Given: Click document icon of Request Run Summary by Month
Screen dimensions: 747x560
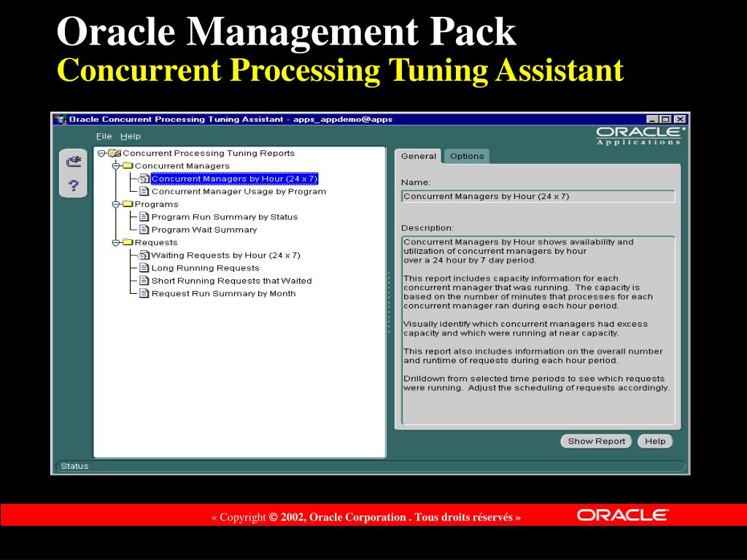Looking at the screenshot, I should coord(144,293).
